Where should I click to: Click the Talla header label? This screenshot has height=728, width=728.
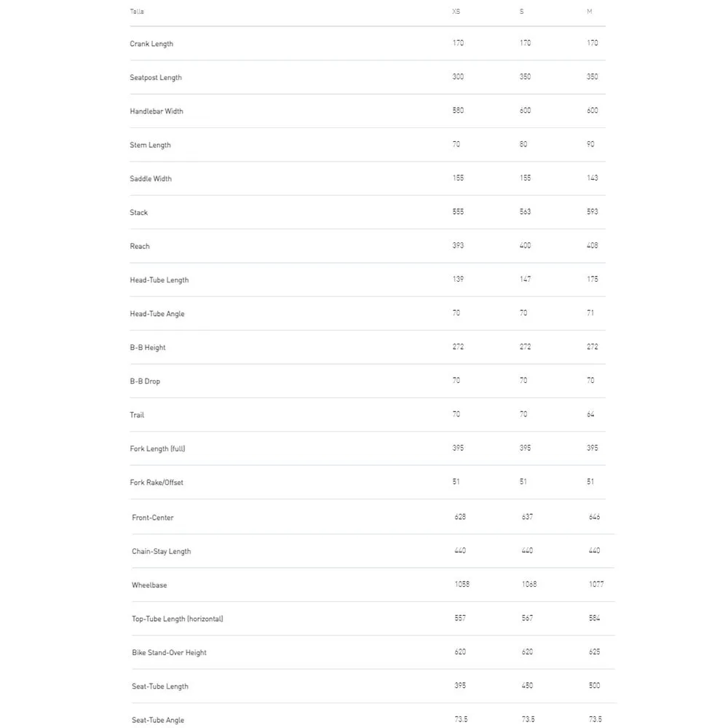click(x=137, y=12)
